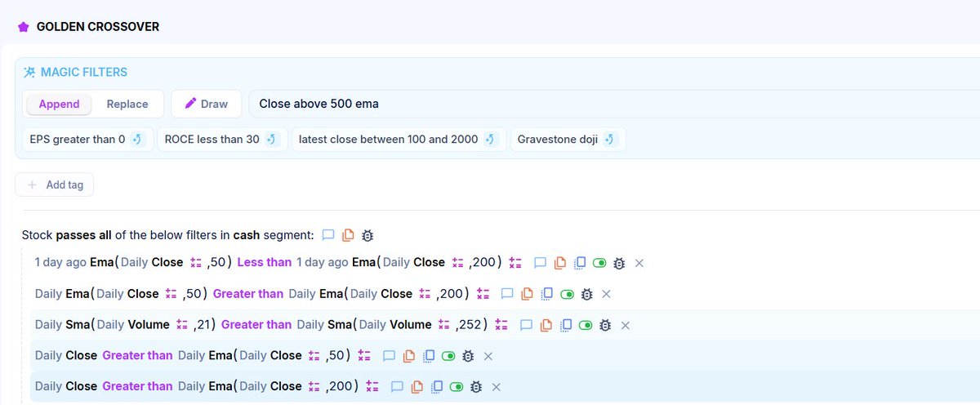Change Greater than operator in Sma Volume row
This screenshot has height=405, width=980.
pyautogui.click(x=256, y=324)
